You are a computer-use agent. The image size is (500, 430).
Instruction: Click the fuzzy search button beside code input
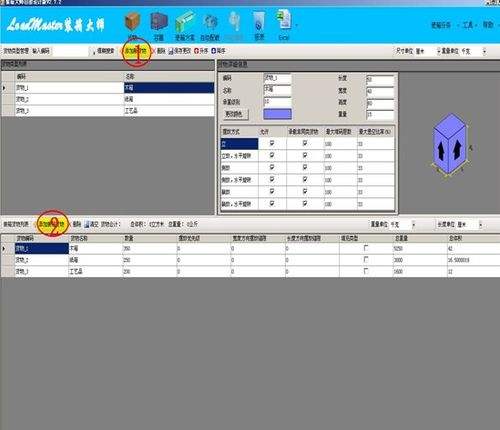[104, 51]
